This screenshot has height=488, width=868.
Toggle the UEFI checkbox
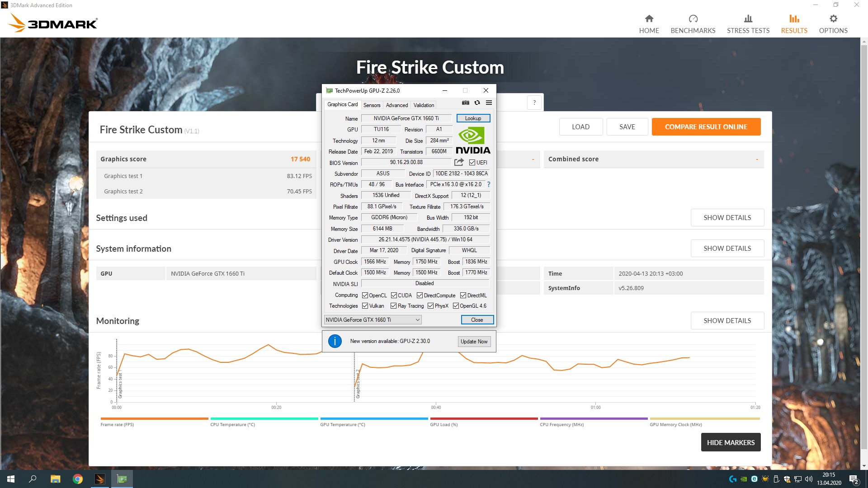472,163
